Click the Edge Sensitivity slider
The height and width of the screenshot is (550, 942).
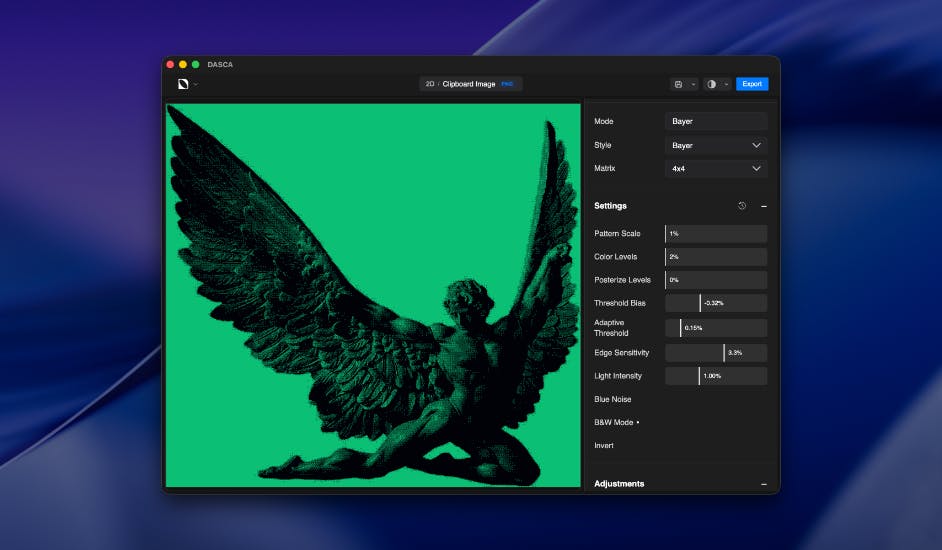coord(716,353)
